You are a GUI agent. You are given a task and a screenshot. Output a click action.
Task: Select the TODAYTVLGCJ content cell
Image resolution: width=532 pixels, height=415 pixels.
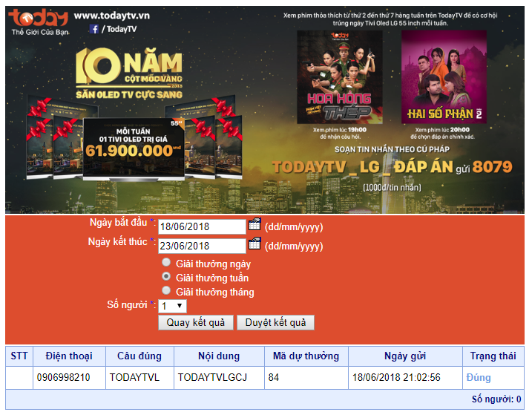(x=219, y=378)
